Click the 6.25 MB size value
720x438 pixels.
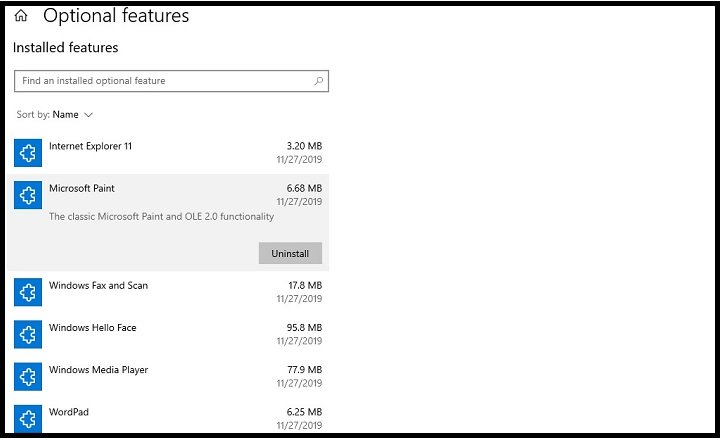(304, 412)
